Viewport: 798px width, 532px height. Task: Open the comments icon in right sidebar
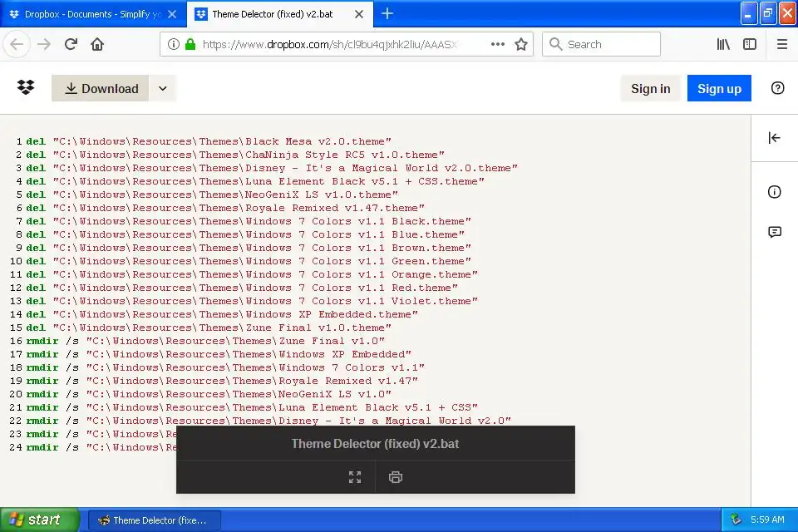coord(774,232)
